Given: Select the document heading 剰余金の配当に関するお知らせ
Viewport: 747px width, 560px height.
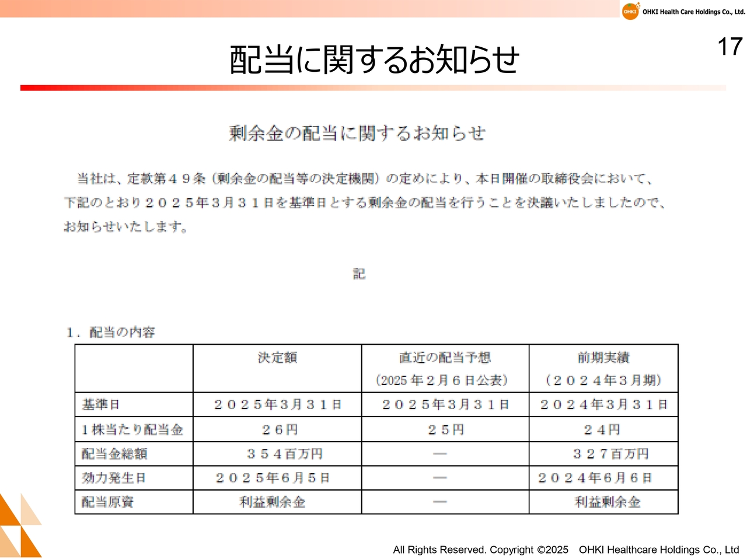Looking at the screenshot, I should (x=357, y=134).
